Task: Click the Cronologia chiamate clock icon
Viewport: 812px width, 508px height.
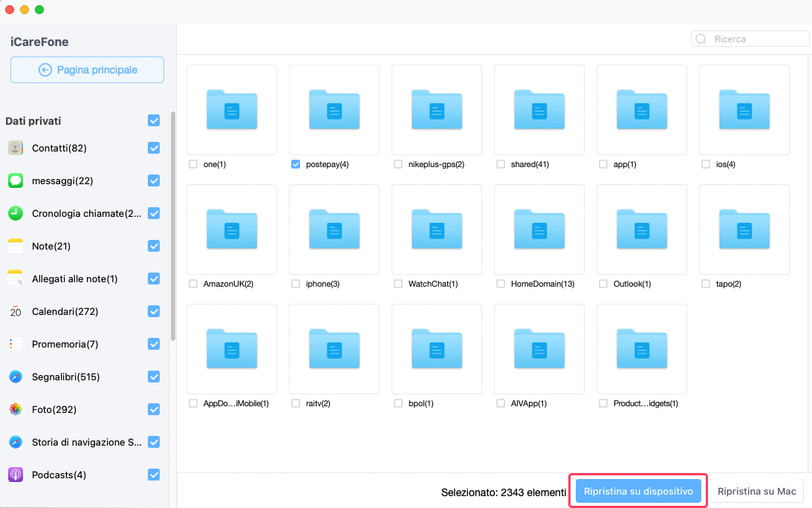Action: point(16,213)
